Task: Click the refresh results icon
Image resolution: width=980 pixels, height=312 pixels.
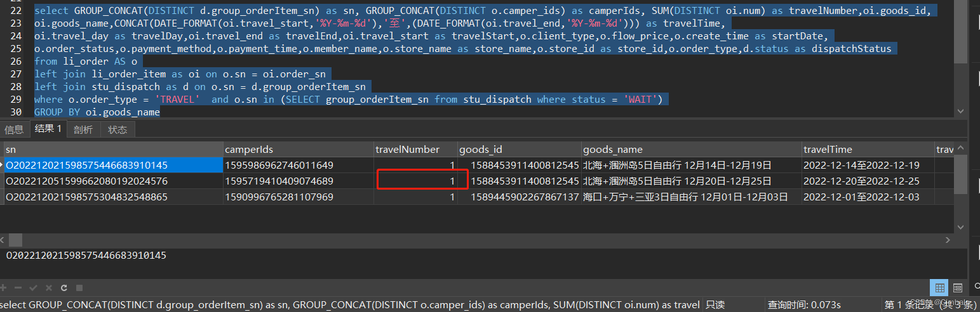Action: click(x=64, y=287)
